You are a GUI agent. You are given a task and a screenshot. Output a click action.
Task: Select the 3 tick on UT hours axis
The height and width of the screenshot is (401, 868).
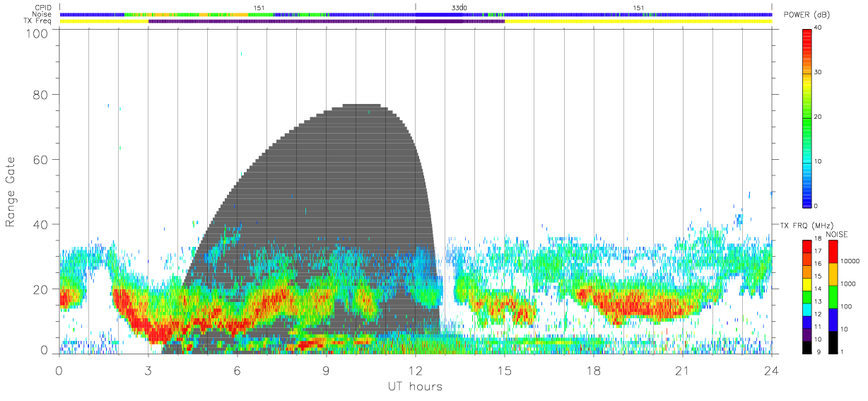coord(148,370)
